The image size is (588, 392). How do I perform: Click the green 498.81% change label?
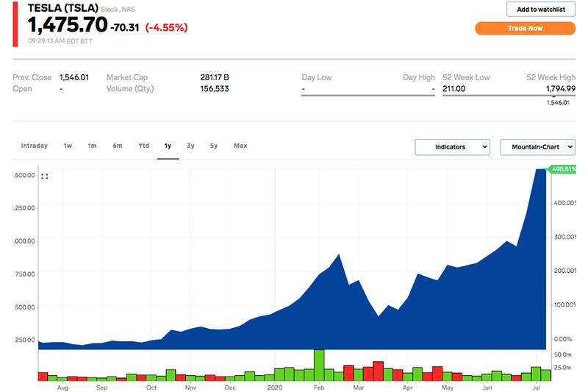tap(563, 169)
